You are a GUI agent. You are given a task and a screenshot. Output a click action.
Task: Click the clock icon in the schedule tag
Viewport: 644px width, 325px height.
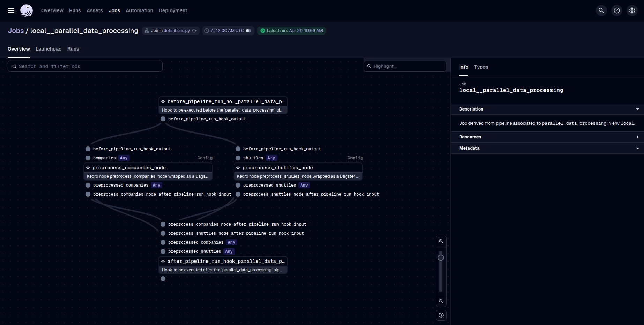207,31
